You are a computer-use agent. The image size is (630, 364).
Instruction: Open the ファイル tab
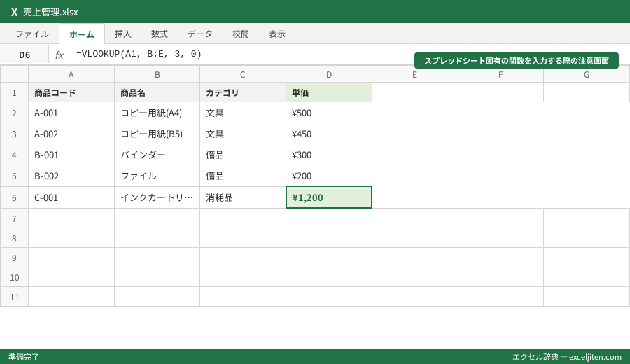[x=32, y=34]
